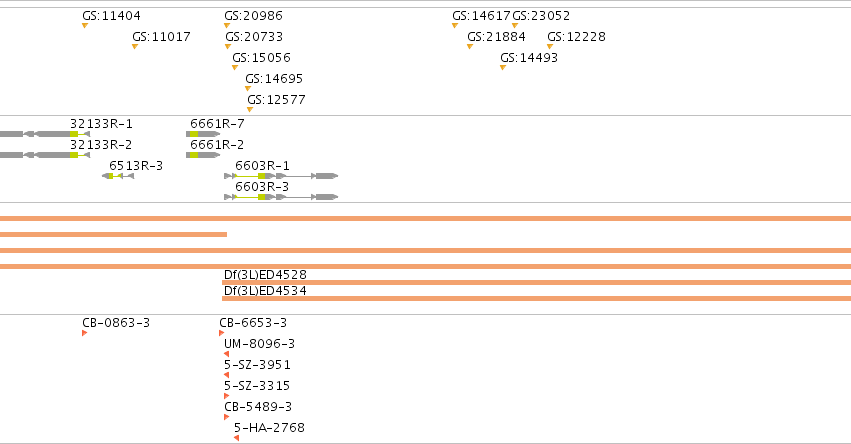The width and height of the screenshot is (851, 444).
Task: Click the GS:14493 insertion marker
Action: pos(503,68)
